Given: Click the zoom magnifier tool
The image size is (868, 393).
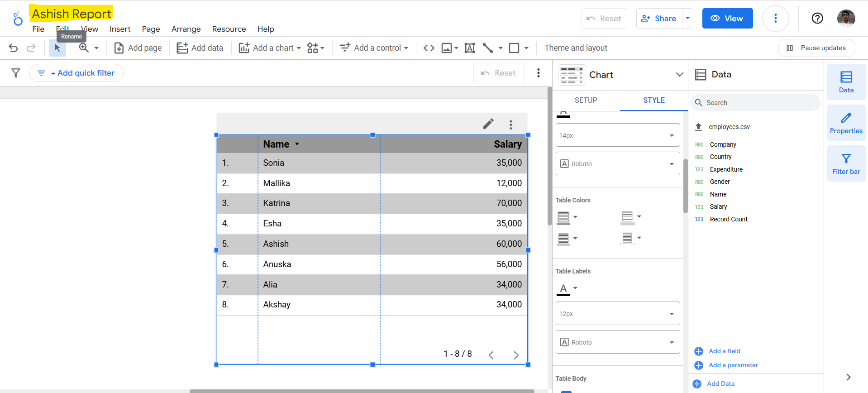Looking at the screenshot, I should [84, 48].
